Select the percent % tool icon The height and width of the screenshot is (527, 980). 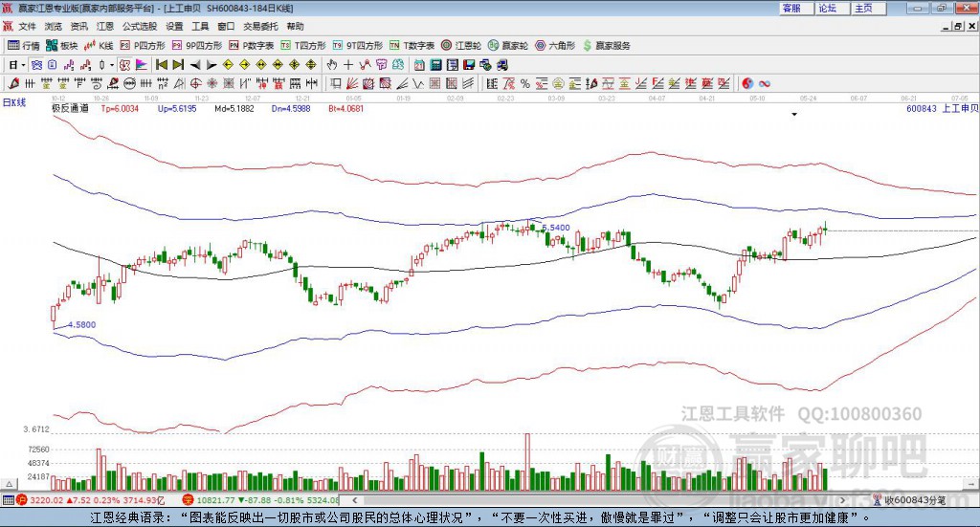point(525,83)
